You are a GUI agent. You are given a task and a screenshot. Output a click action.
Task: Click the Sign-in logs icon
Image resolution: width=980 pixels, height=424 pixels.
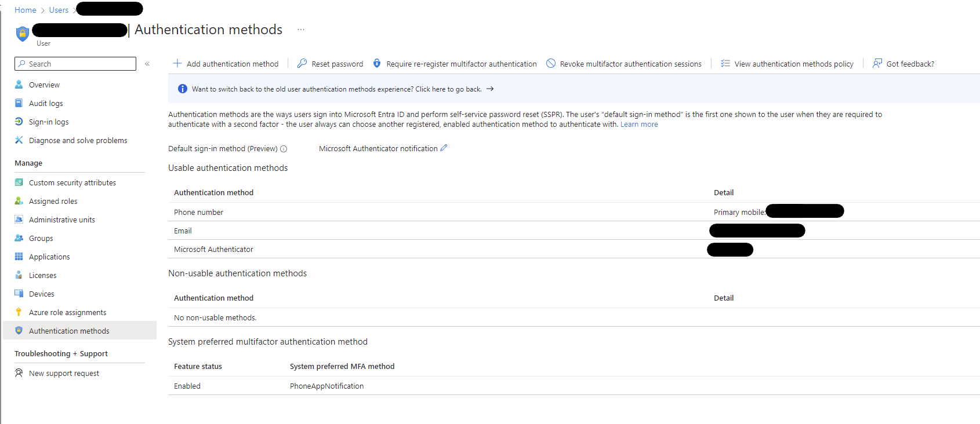19,122
